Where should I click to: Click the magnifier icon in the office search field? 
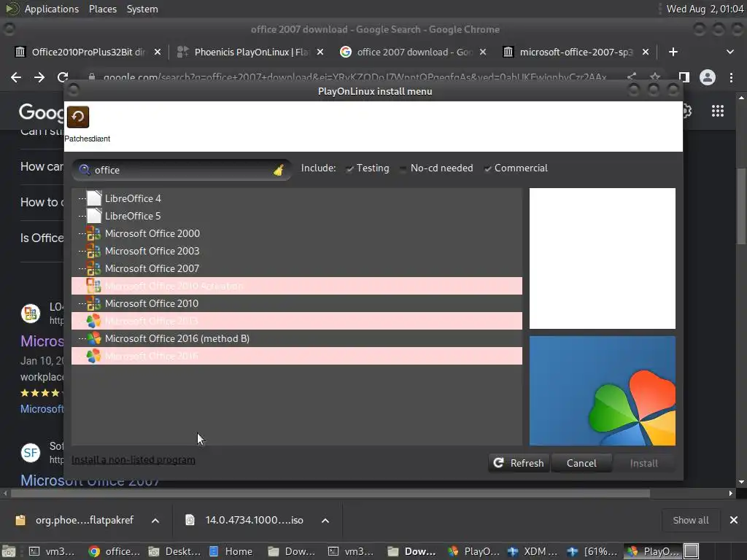coord(85,170)
